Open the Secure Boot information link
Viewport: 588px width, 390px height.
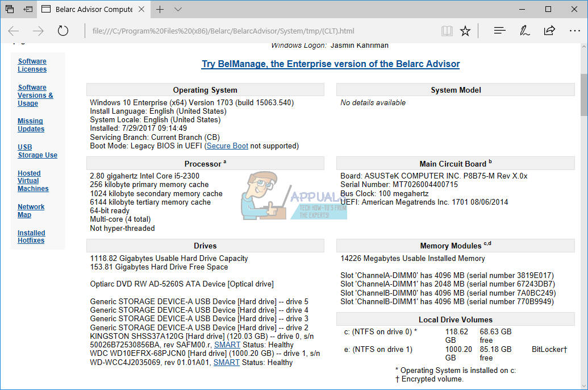[227, 146]
